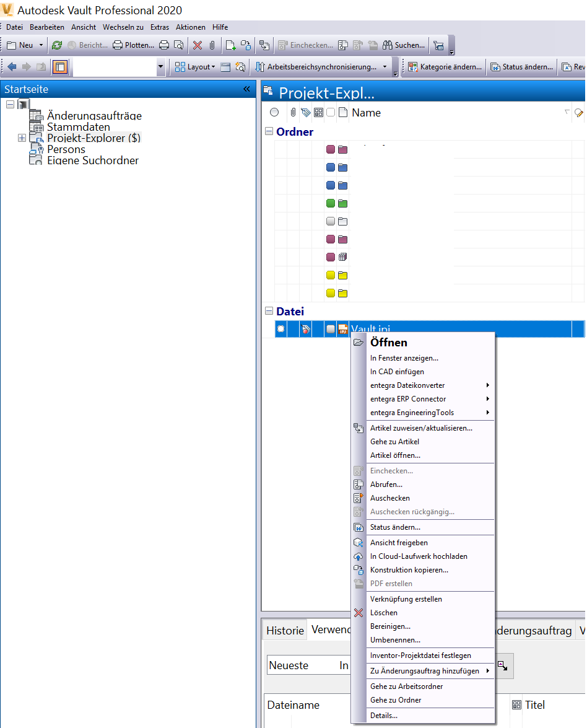The height and width of the screenshot is (728, 587).
Task: Click the paperclip column header icon
Action: 293,112
